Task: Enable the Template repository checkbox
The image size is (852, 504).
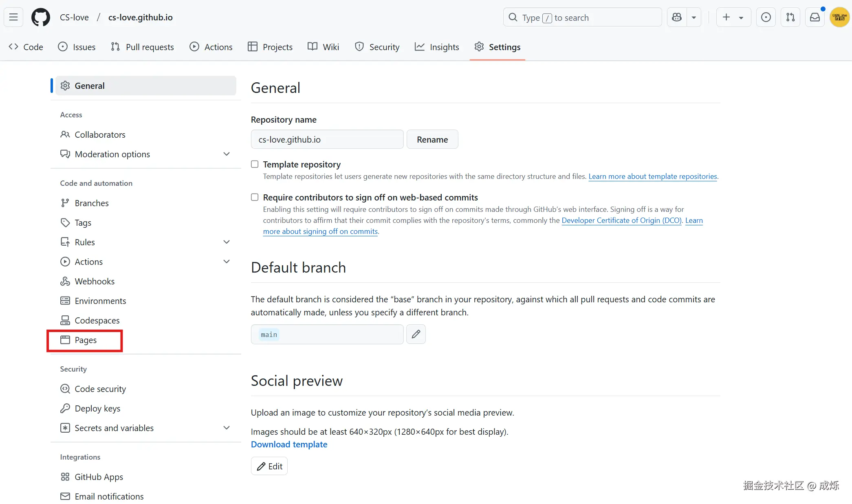Action: 255,164
